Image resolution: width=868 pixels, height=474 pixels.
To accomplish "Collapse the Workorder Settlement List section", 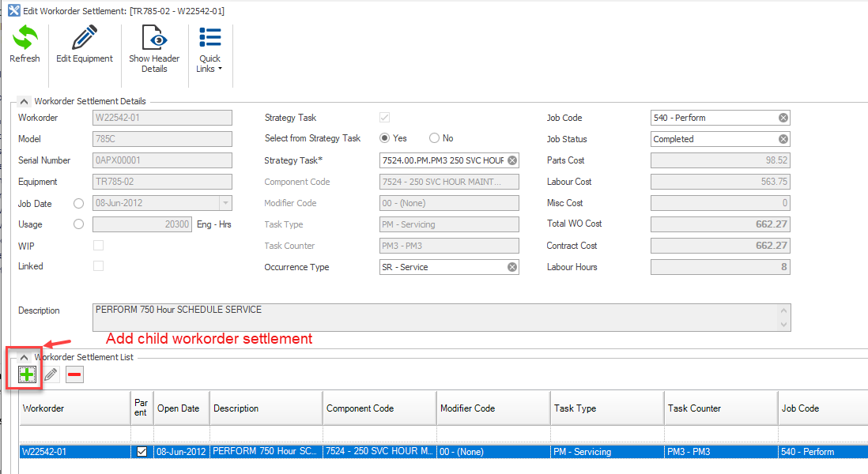I will click(24, 356).
